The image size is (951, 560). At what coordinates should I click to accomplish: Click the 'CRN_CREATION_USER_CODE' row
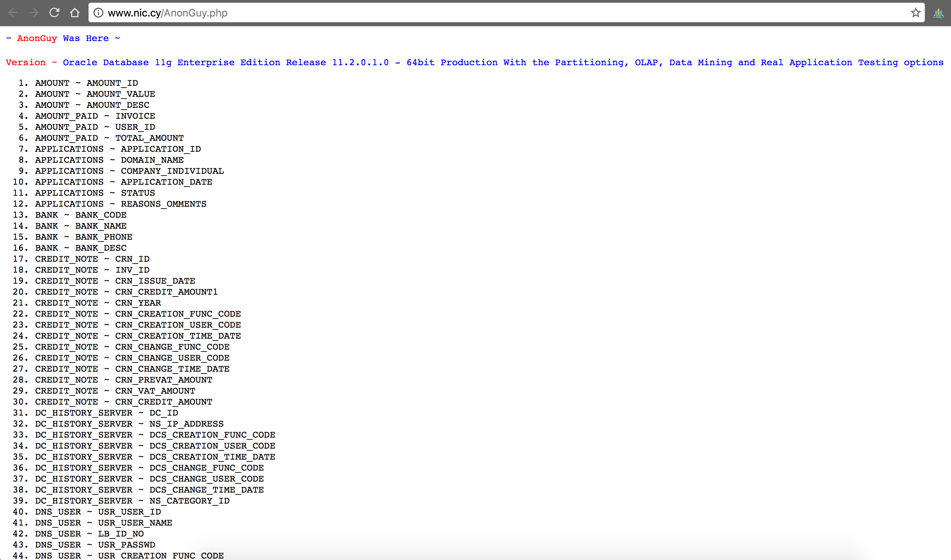138,325
